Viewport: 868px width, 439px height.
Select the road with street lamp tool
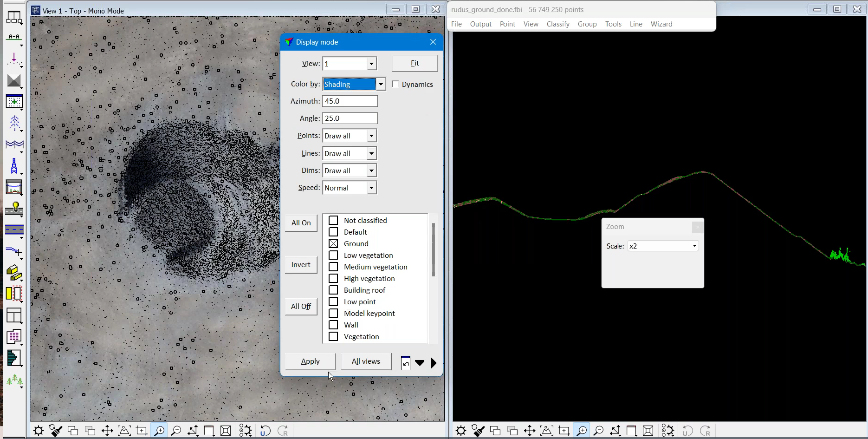point(14,209)
